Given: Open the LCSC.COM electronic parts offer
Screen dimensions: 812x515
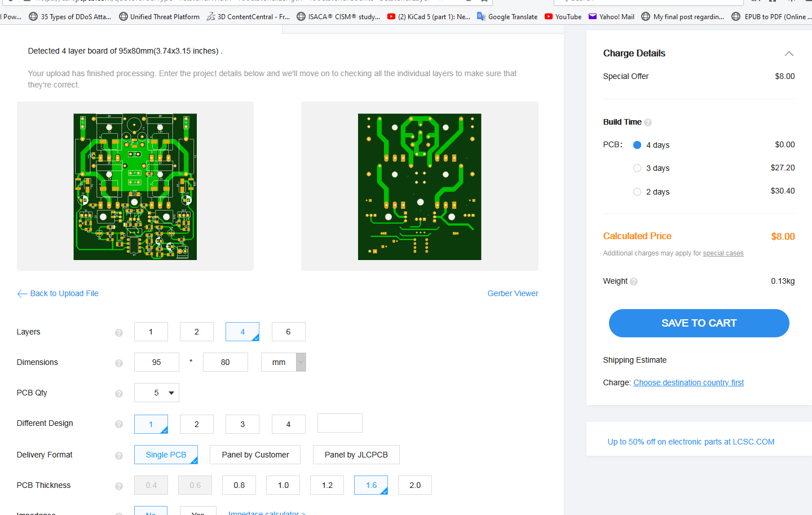Looking at the screenshot, I should tap(691, 442).
